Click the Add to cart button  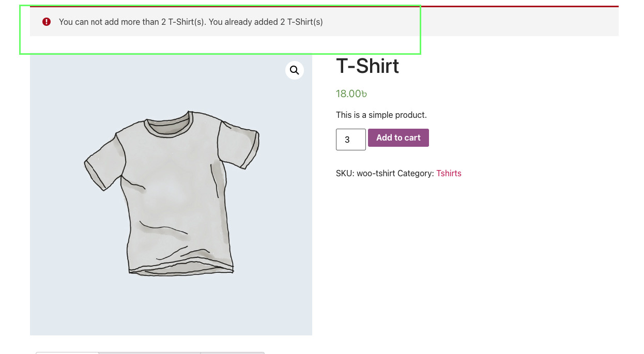coord(398,138)
